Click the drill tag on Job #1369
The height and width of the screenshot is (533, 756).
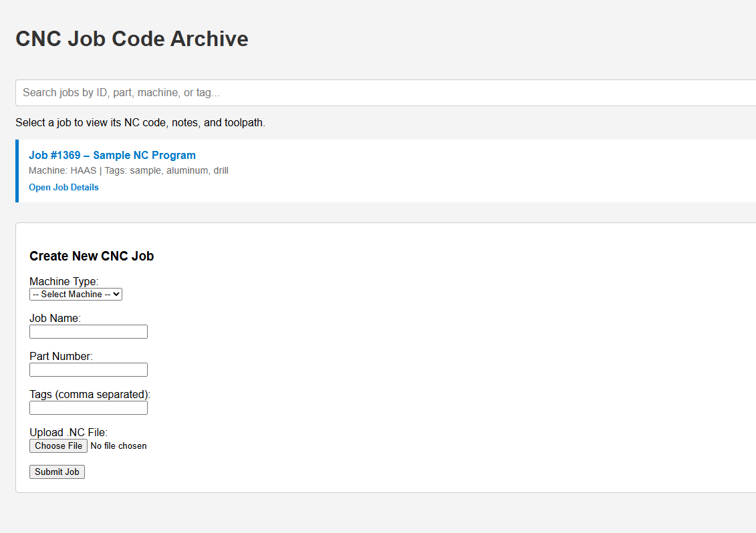(221, 170)
